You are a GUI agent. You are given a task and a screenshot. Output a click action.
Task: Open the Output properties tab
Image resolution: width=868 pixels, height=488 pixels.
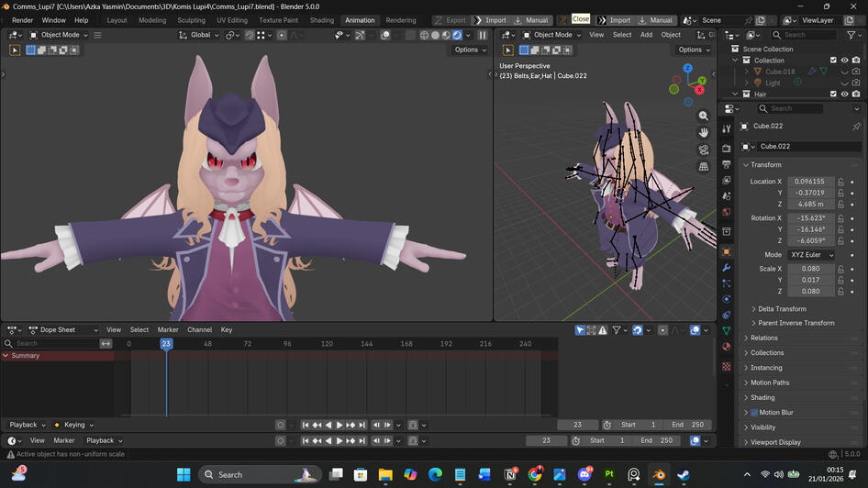[x=727, y=164]
